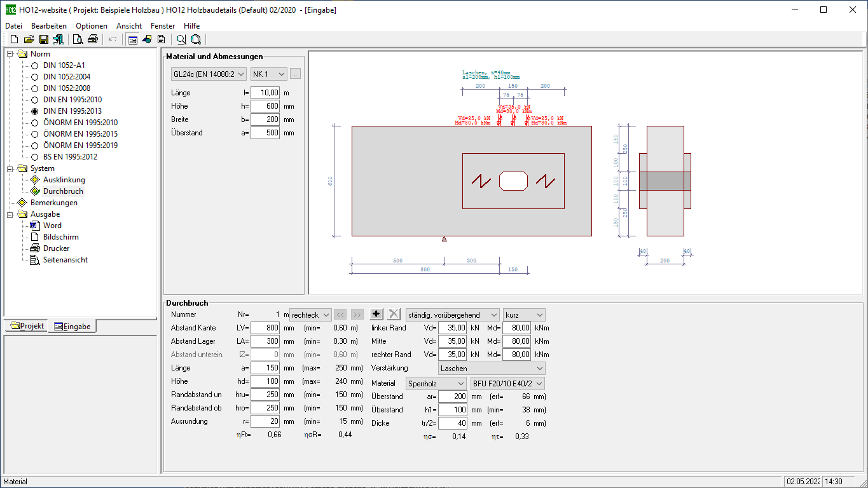Click the HO12 application icon in title bar
This screenshot has width=868, height=488.
tap(10, 10)
